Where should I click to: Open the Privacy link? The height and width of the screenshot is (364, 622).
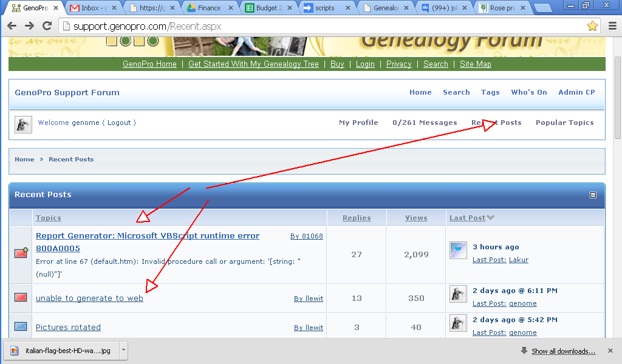398,64
